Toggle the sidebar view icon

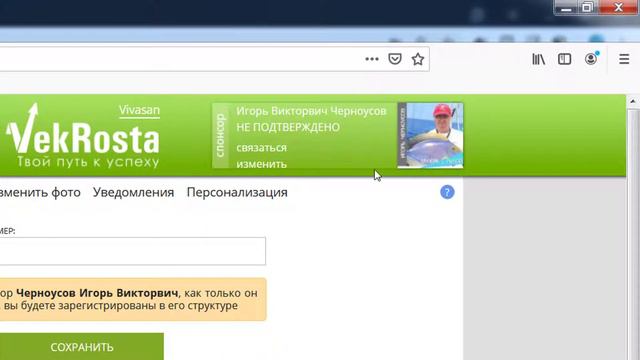pos(564,60)
